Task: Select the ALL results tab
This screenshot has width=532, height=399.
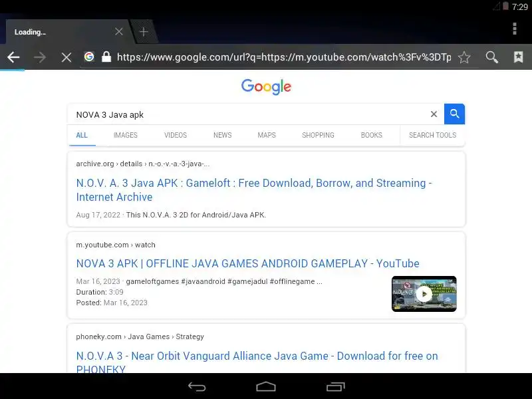Action: point(82,135)
